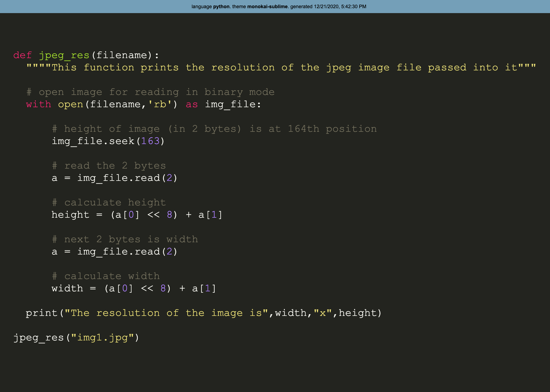Click the docstring text line
The image size is (550, 392).
[x=281, y=68]
